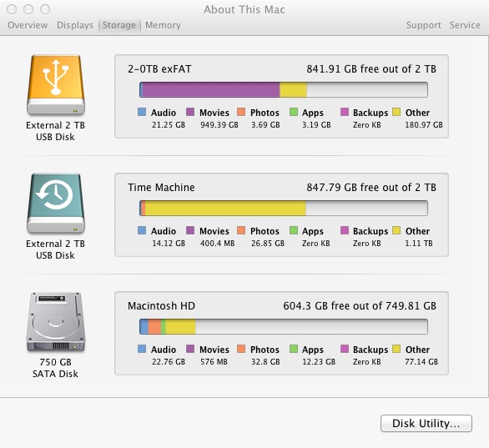Open the Support link

pos(424,25)
